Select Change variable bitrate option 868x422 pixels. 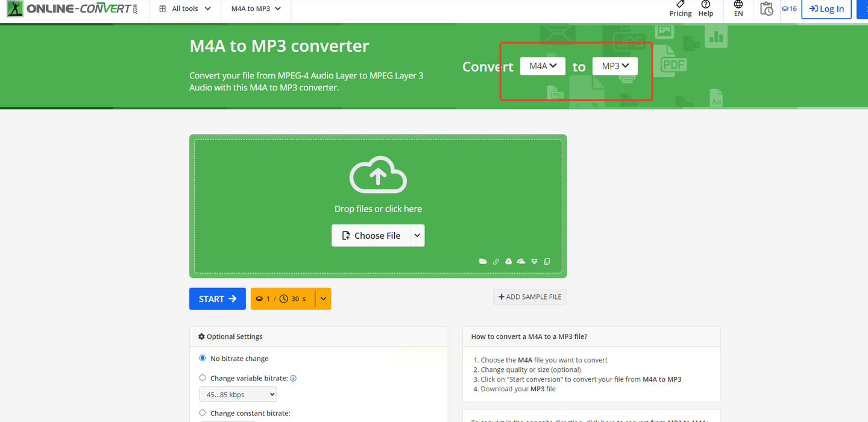tap(203, 378)
